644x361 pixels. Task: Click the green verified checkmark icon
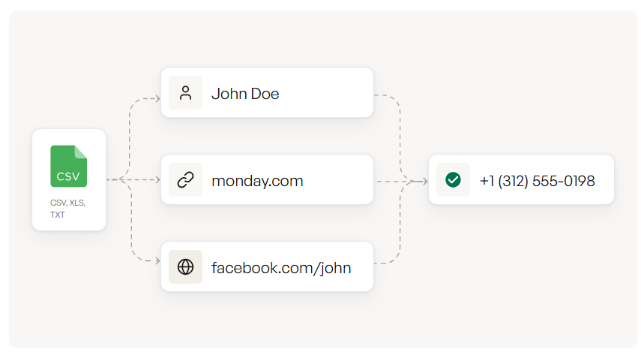(453, 180)
